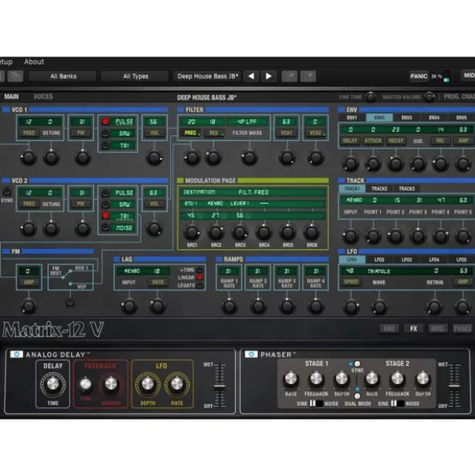Image resolution: width=475 pixels, height=476 pixels.
Task: Click the VCO 1 FREQ modulation button
Action: (x=29, y=133)
